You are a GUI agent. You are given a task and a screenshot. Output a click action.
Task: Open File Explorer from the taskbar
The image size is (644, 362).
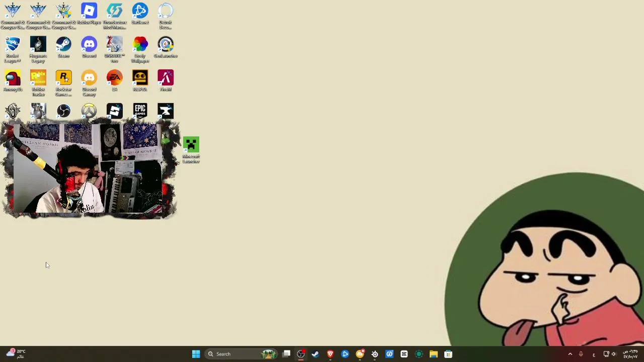click(x=434, y=354)
